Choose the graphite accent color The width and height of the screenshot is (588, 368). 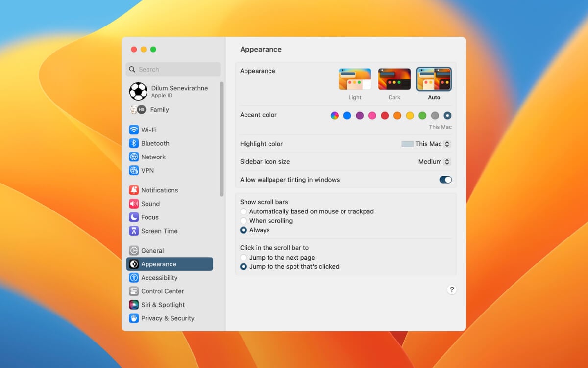[x=435, y=116]
